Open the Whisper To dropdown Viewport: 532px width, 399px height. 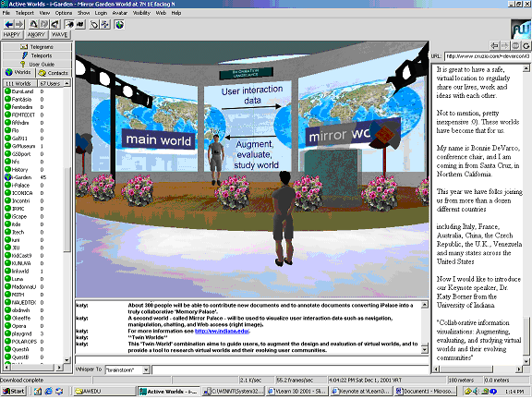click(146, 369)
